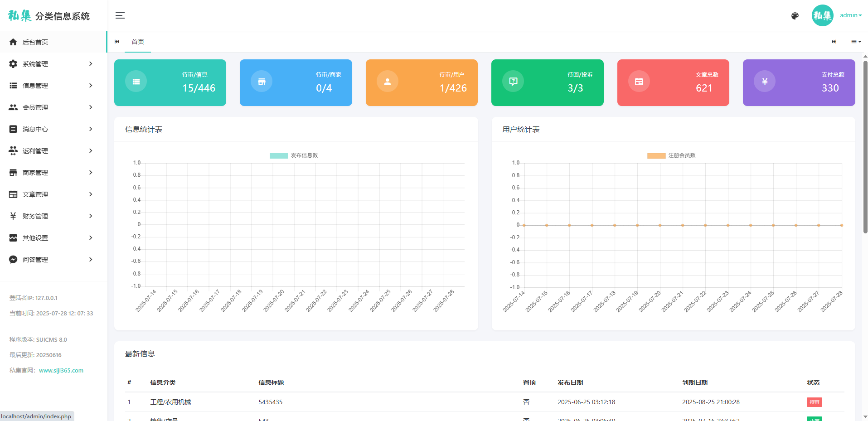Viewport: 868px width, 421px height.
Task: Click the 文章总数 card icon
Action: tap(639, 82)
